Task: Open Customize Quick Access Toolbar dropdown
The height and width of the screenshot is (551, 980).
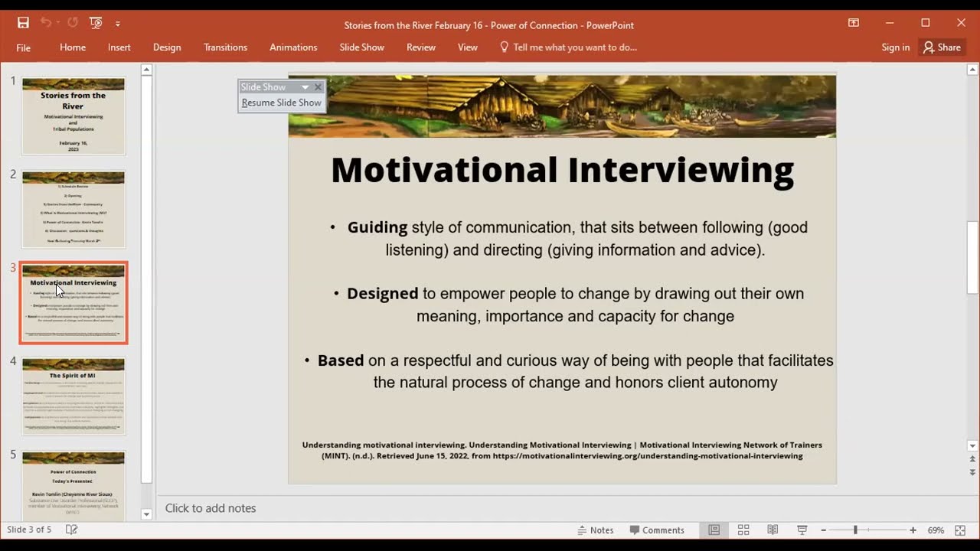Action: [x=117, y=24]
